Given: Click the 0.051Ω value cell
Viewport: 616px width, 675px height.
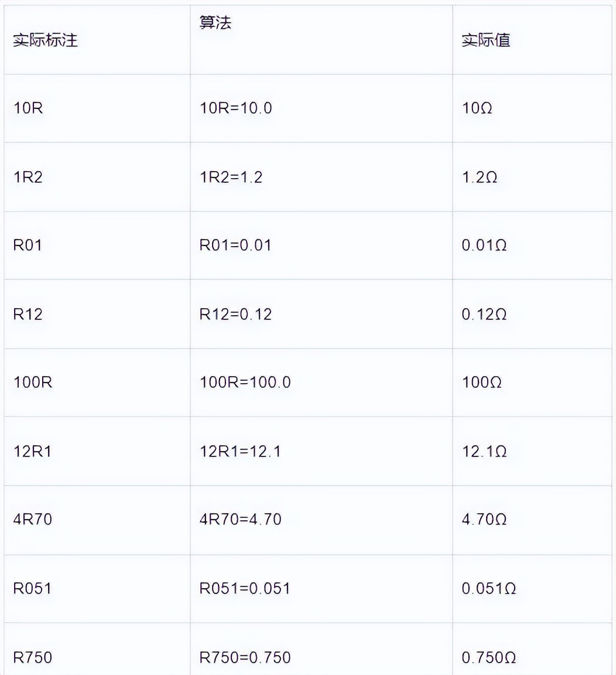Looking at the screenshot, I should 489,588.
